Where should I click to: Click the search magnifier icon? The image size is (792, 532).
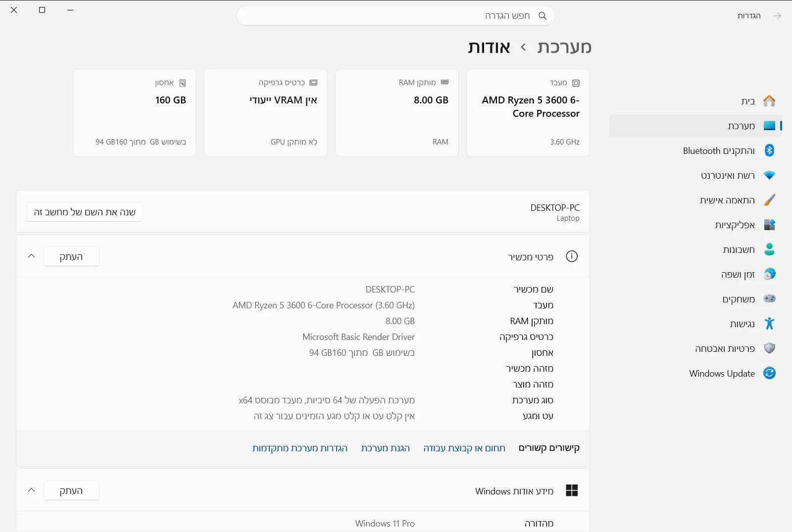point(543,16)
